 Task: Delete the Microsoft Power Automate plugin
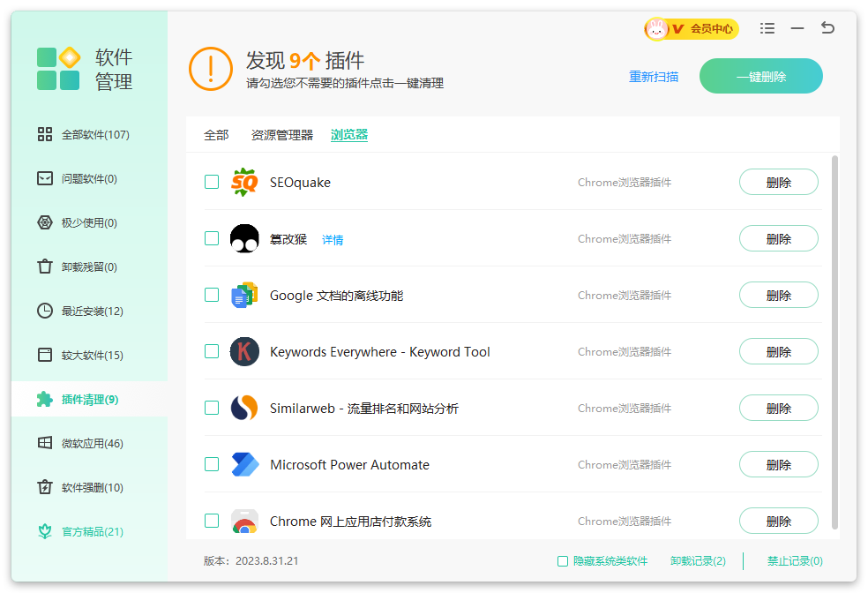coord(778,464)
